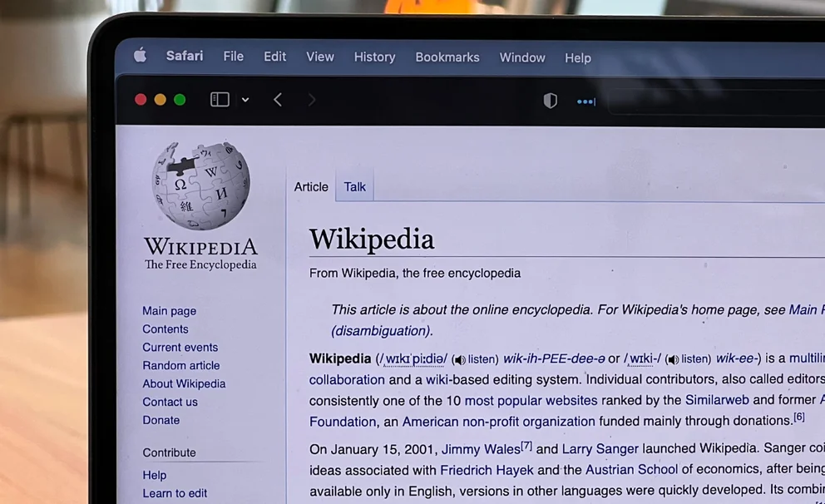
Task: Open the Apple menu icon
Action: (x=140, y=56)
